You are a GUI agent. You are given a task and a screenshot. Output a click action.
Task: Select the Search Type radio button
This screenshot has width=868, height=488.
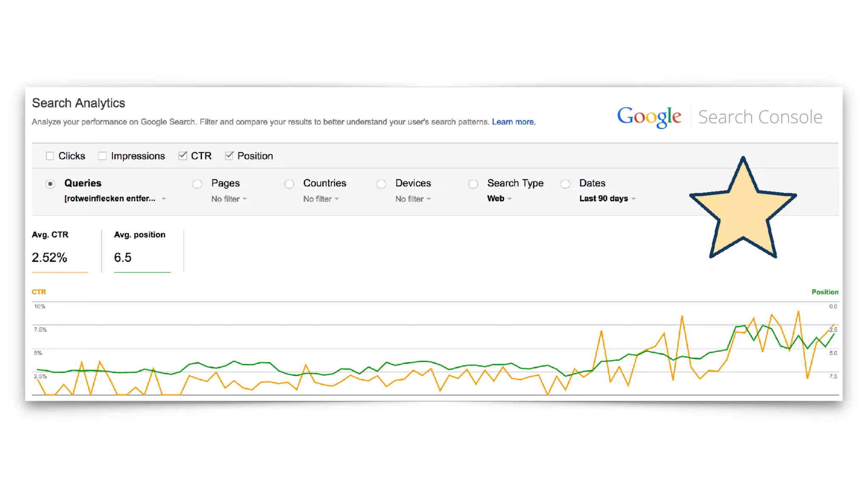pos(473,184)
